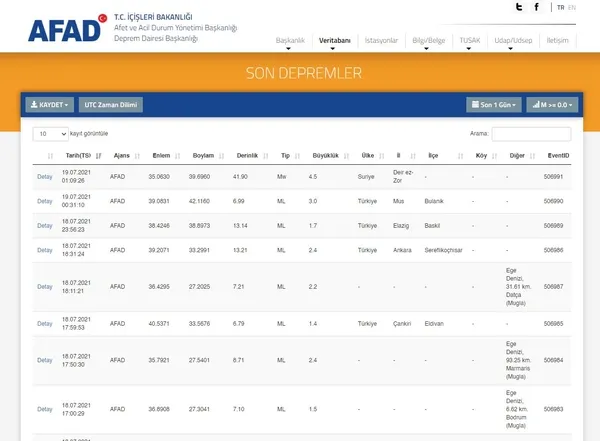This screenshot has height=441, width=600.
Task: Sort table by Tarih(TS) column arrows
Action: (98, 156)
